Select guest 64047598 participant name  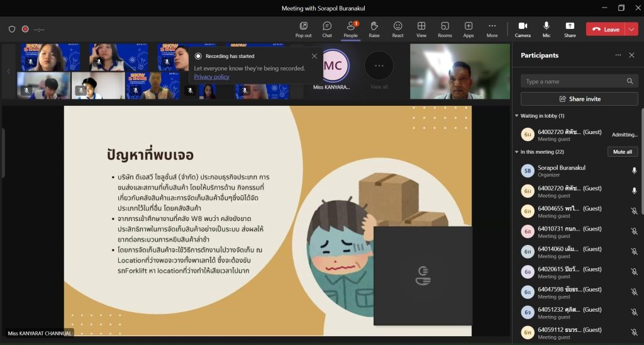click(x=570, y=289)
